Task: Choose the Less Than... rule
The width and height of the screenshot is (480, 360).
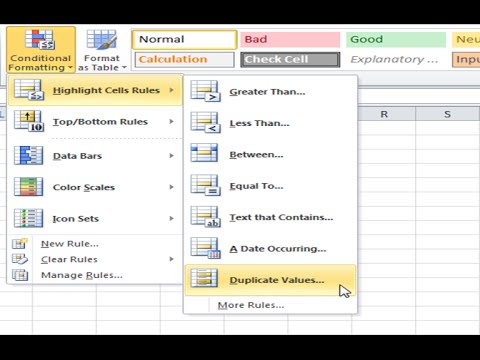Action: click(270, 123)
